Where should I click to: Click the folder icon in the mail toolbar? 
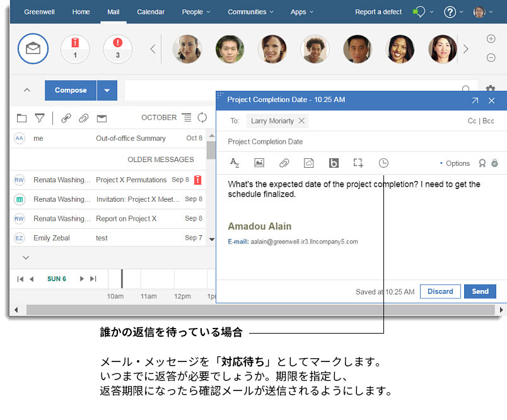click(21, 118)
